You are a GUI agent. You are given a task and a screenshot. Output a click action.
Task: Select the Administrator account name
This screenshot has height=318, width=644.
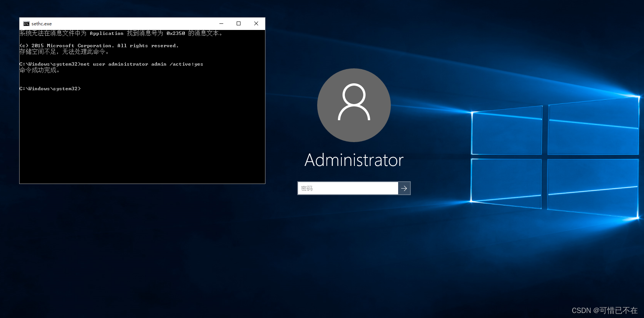(x=354, y=160)
